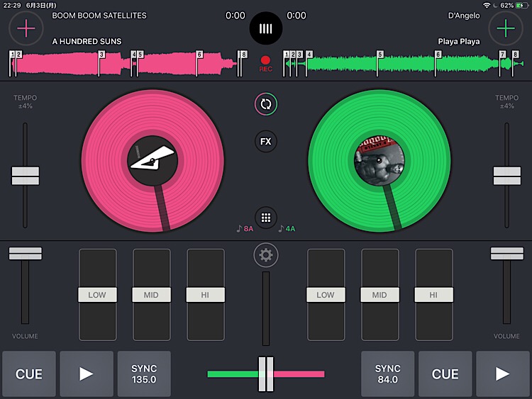Click the left deck volume fader handle
532x399 pixels.
click(26, 253)
